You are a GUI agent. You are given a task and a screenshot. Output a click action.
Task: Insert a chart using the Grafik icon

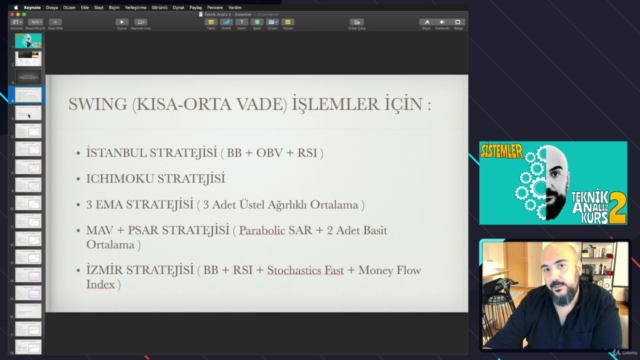226,22
